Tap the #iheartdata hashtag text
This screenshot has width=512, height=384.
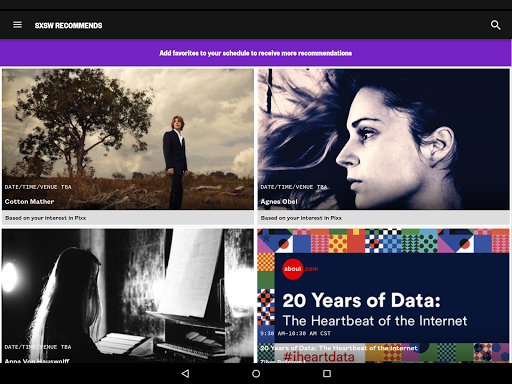pyautogui.click(x=319, y=357)
